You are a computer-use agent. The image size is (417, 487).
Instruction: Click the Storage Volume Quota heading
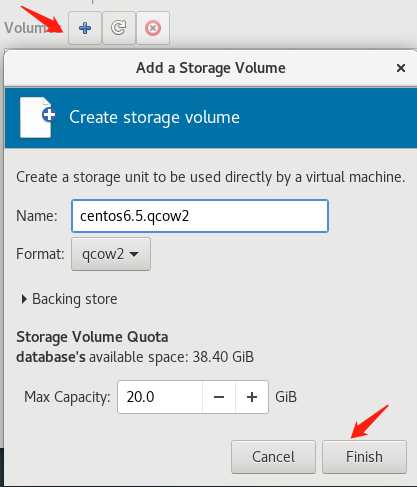[x=92, y=337]
